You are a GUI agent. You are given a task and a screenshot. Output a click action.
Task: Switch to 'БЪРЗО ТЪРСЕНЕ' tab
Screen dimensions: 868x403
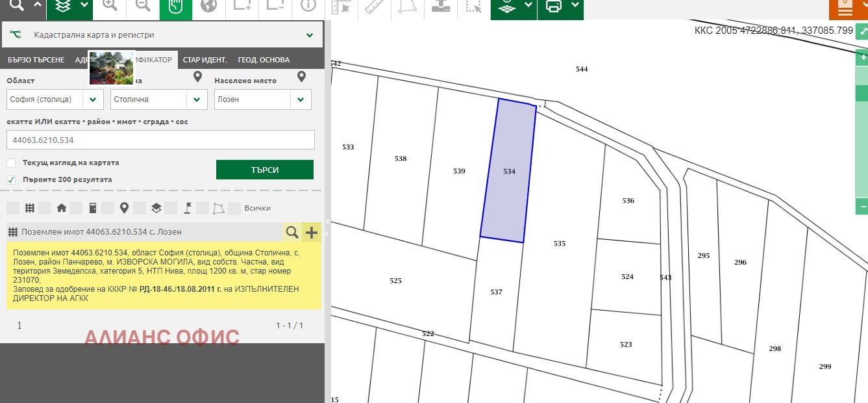36,60
